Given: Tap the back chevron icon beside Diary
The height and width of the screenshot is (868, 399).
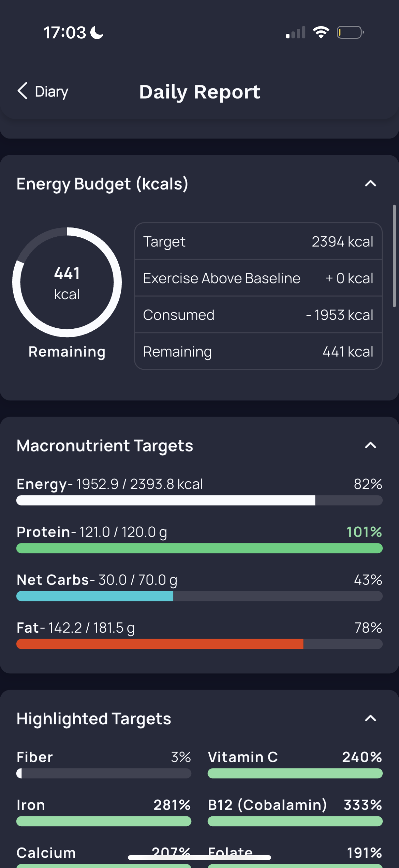Looking at the screenshot, I should tap(22, 91).
